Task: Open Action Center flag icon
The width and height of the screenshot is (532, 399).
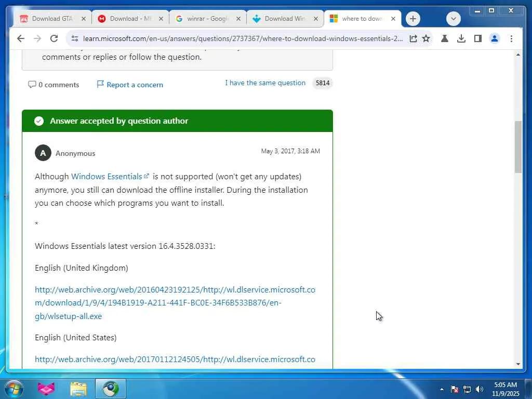Action: [455, 389]
